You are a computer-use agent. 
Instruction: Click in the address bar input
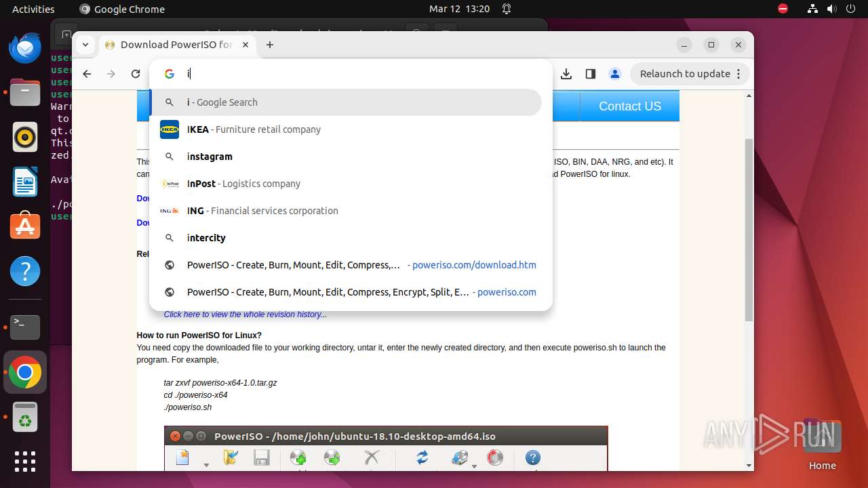coord(353,74)
